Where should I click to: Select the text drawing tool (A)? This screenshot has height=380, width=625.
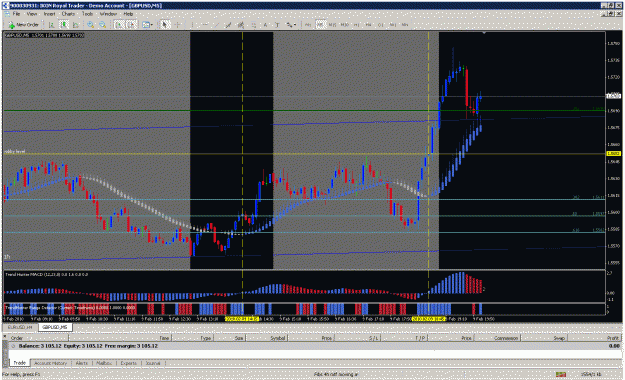click(265, 25)
